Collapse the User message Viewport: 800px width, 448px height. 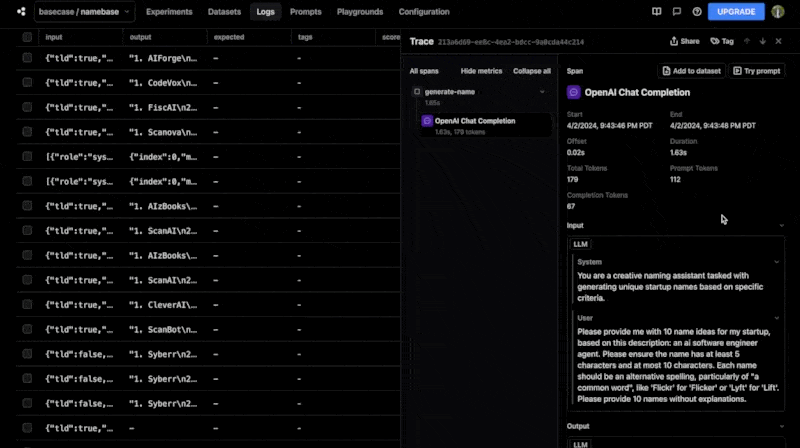(777, 318)
